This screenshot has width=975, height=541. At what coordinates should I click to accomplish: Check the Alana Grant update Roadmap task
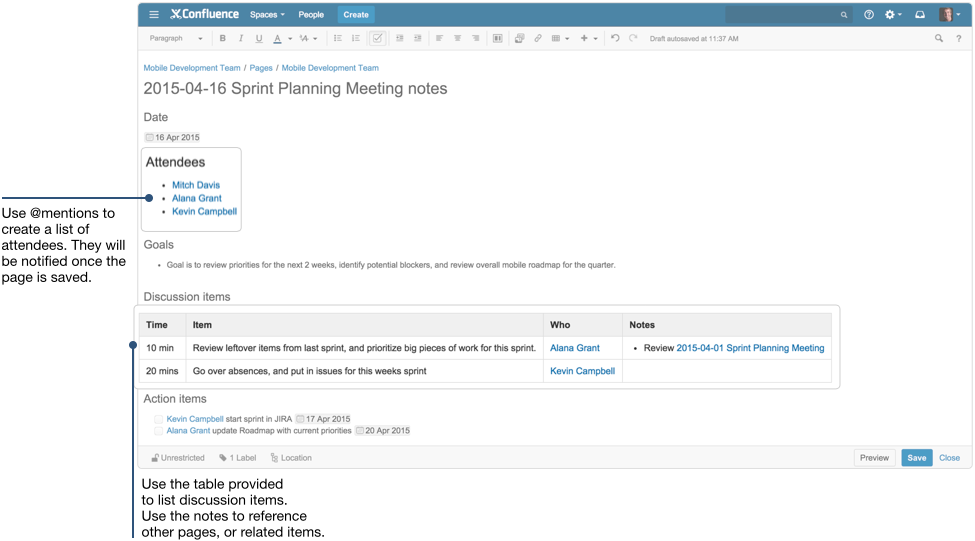(x=159, y=430)
